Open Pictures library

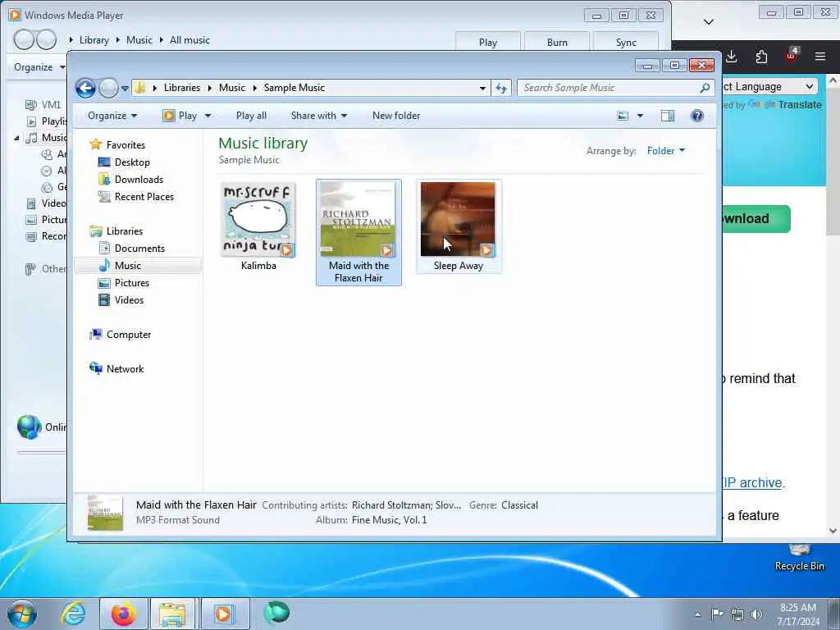point(132,283)
